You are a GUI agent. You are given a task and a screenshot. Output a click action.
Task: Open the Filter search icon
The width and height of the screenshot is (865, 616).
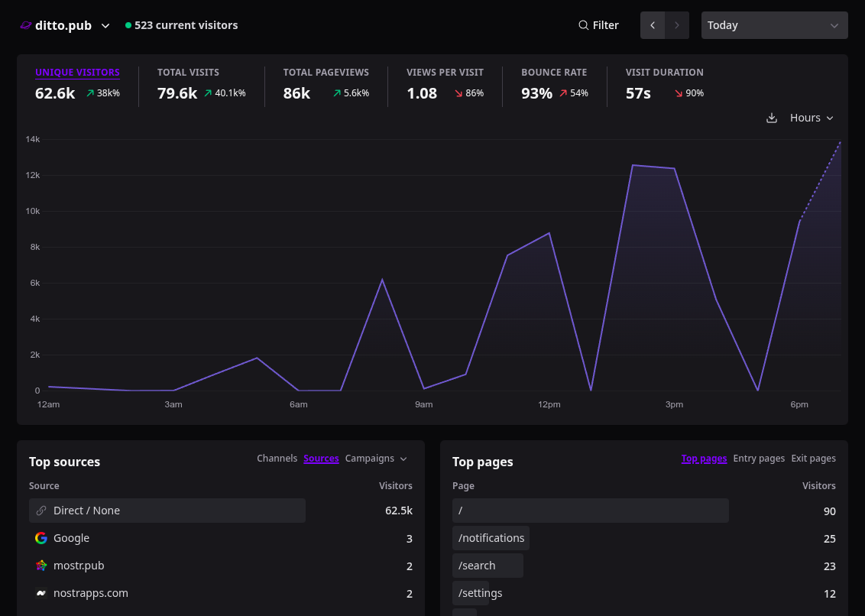coord(583,25)
